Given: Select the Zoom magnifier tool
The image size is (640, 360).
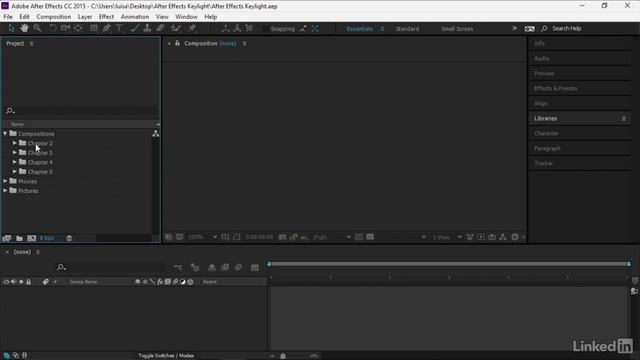Looking at the screenshot, I should click(38, 28).
